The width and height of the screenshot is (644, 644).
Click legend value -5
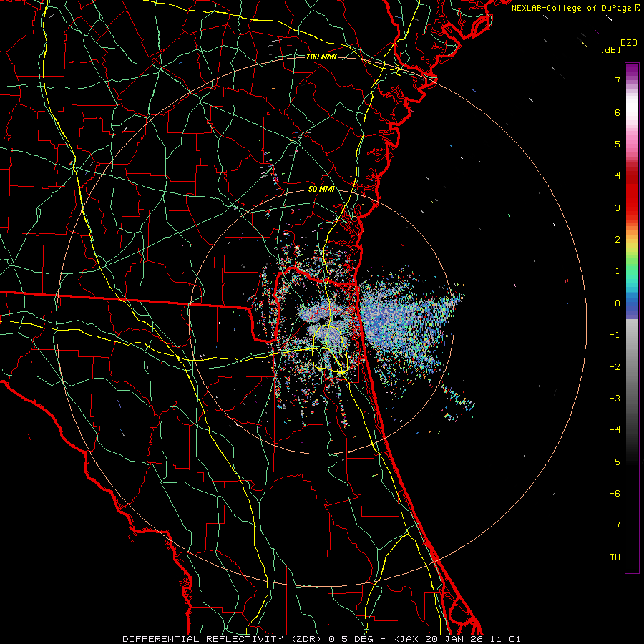tap(615, 462)
